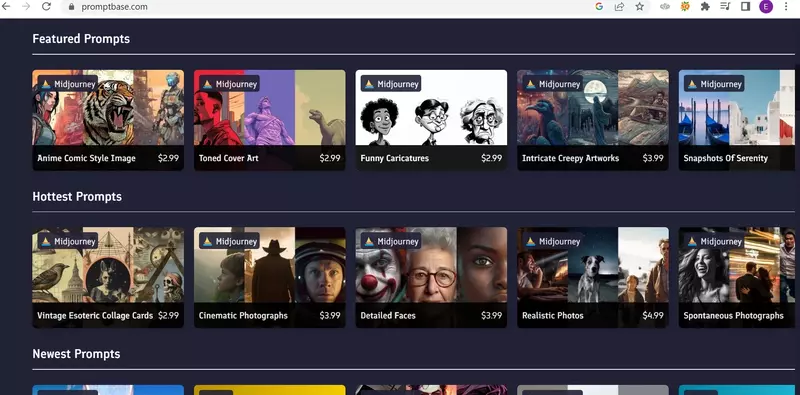Open the Vintage Esoteric Collage Cards prompt
The height and width of the screenshot is (395, 800).
click(108, 277)
